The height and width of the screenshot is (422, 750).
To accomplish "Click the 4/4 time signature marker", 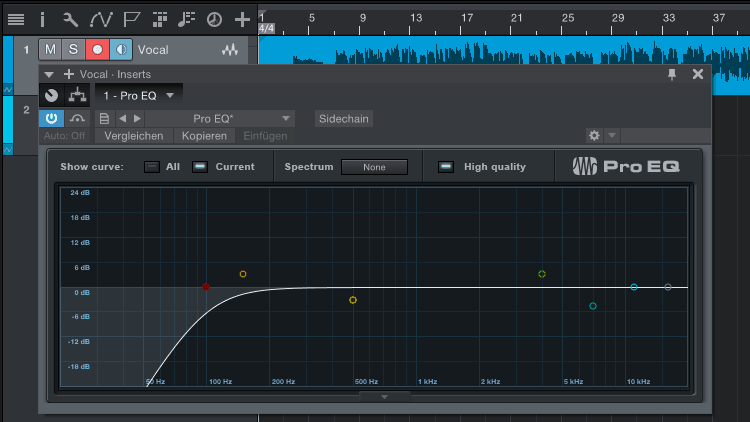I will coord(266,29).
